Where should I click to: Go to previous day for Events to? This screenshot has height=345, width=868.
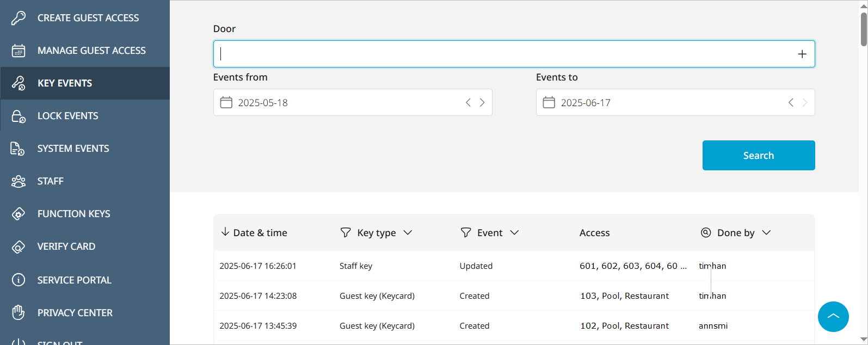(x=791, y=103)
